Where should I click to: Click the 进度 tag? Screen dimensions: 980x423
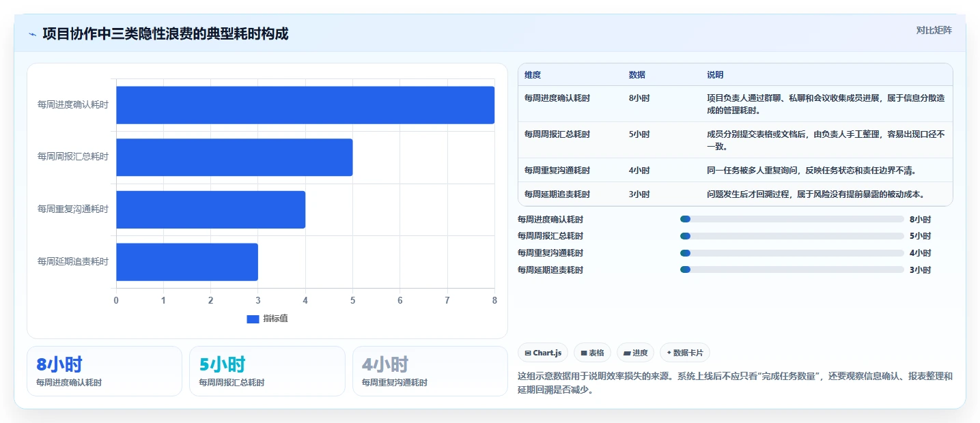[x=635, y=353]
